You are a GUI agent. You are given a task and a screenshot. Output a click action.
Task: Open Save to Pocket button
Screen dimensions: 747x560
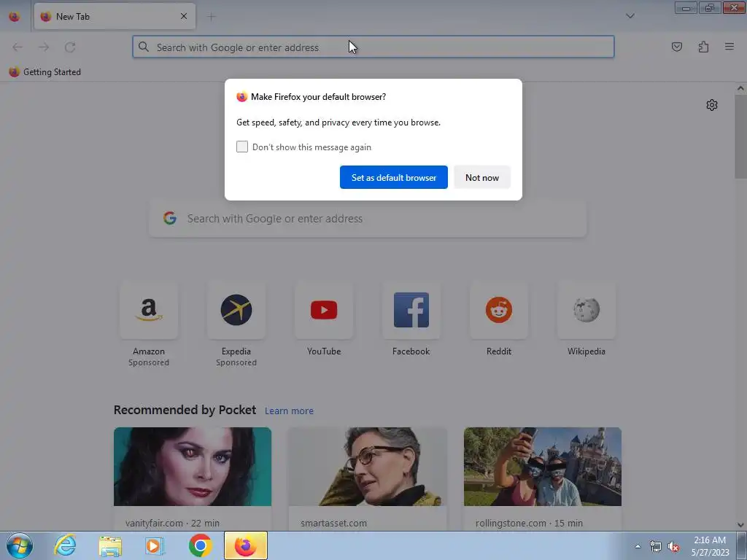tap(676, 47)
